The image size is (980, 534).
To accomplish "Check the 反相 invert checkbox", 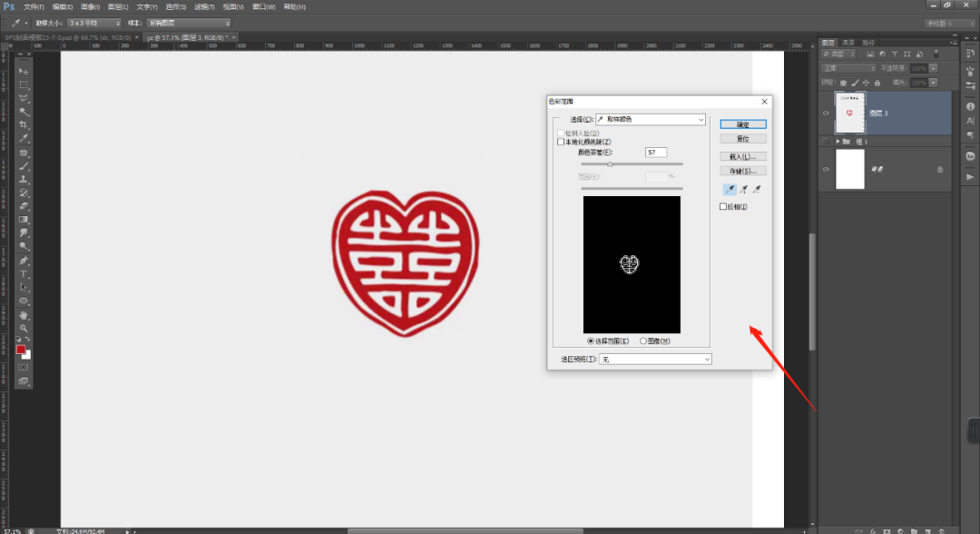I will point(723,207).
